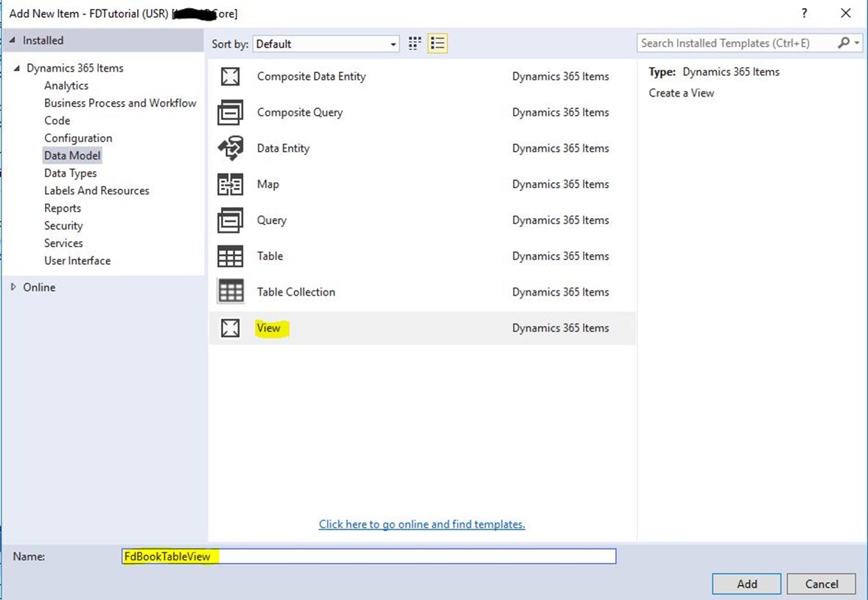Select the Composite Data Entity item name
Screen dimensions: 868x600
pyautogui.click(x=312, y=77)
